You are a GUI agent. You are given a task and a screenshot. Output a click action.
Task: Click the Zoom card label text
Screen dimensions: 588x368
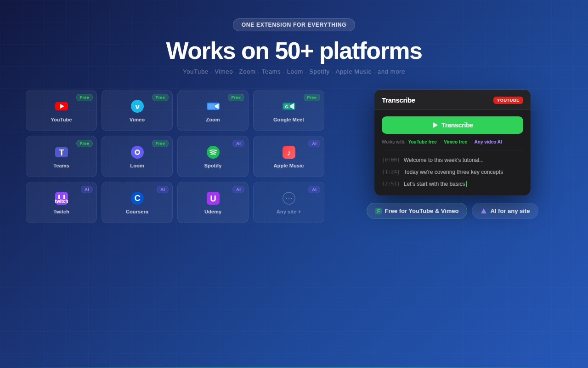point(213,120)
